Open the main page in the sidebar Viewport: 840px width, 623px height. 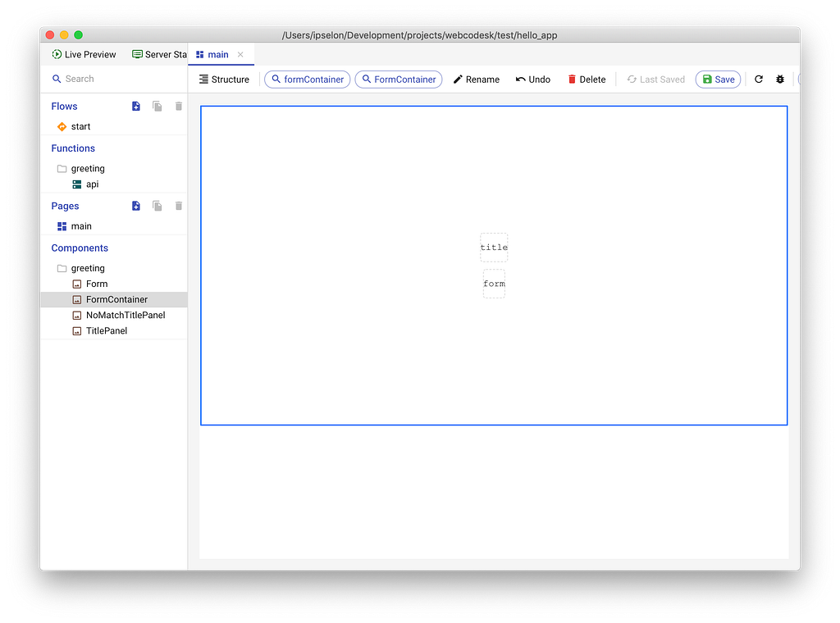tap(81, 226)
